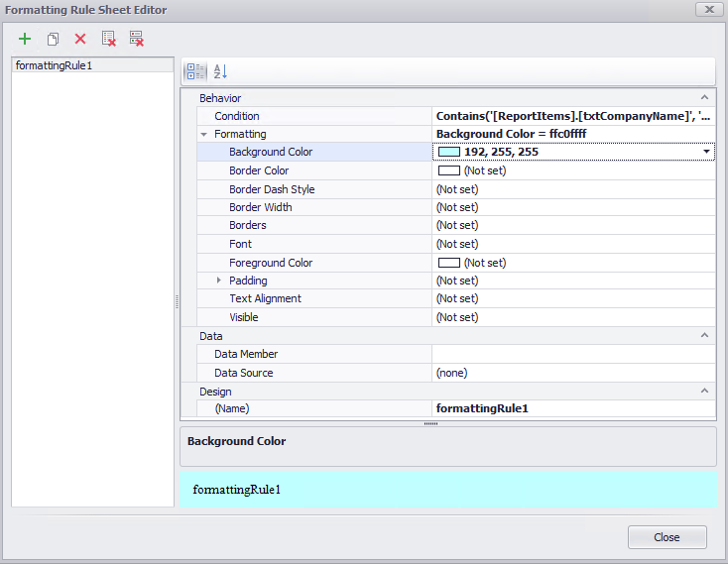This screenshot has height=564, width=728.
Task: Click the Background Color cyan swatch
Action: [449, 152]
